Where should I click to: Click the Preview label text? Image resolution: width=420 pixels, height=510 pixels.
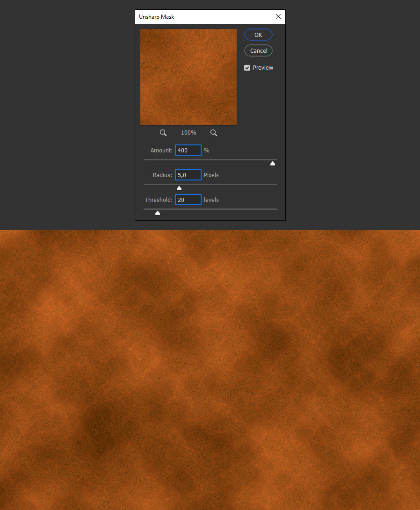pos(263,68)
